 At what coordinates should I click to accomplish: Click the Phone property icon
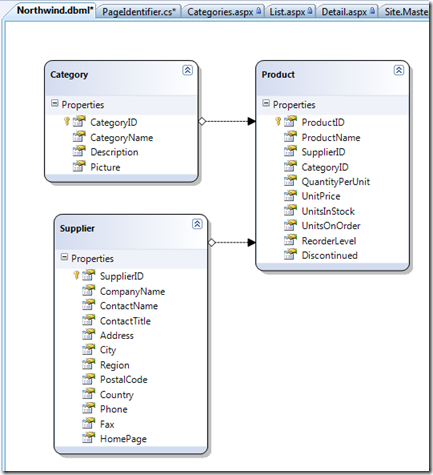[x=89, y=409]
